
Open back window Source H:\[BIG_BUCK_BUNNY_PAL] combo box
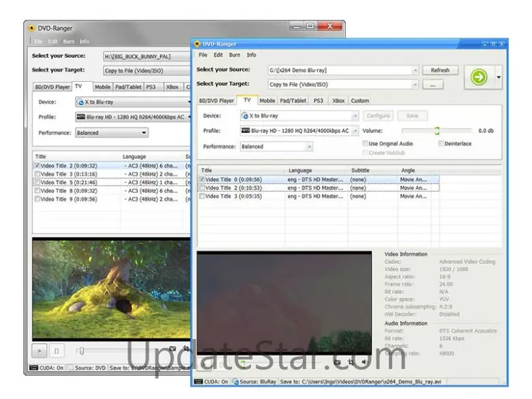pyautogui.click(x=147, y=57)
